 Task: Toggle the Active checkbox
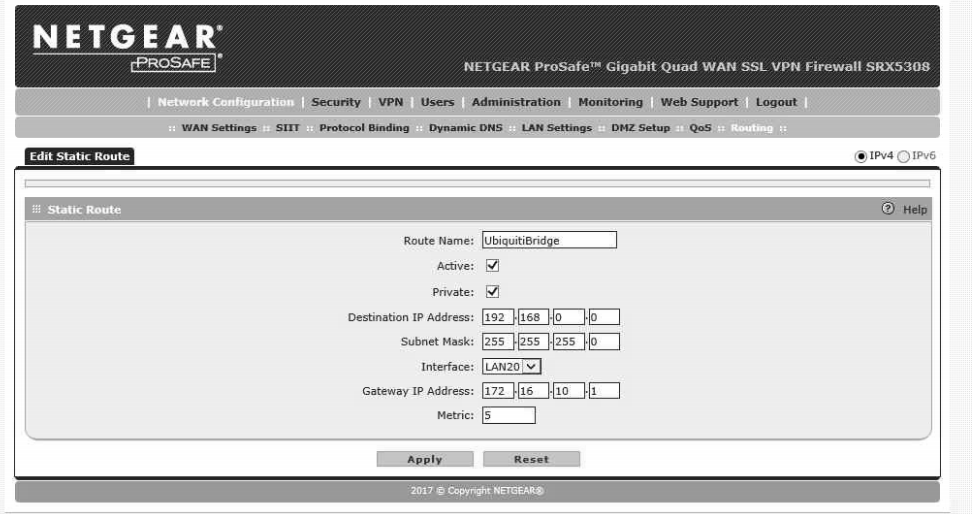coord(492,265)
